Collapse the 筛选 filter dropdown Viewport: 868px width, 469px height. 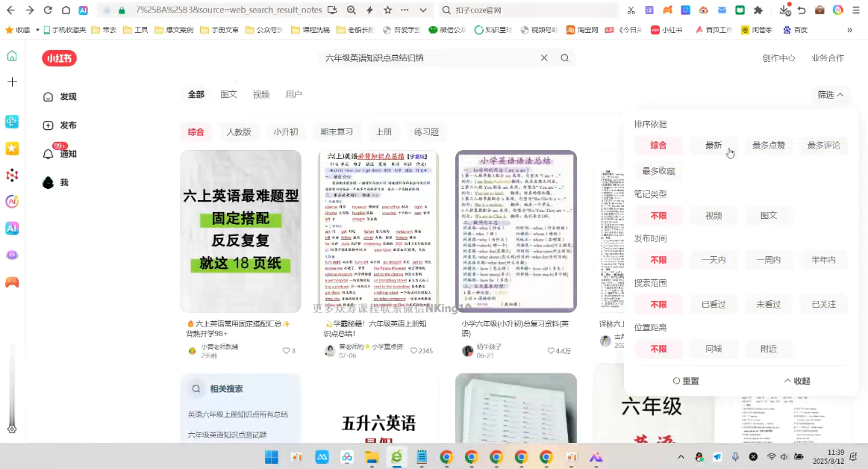point(830,95)
